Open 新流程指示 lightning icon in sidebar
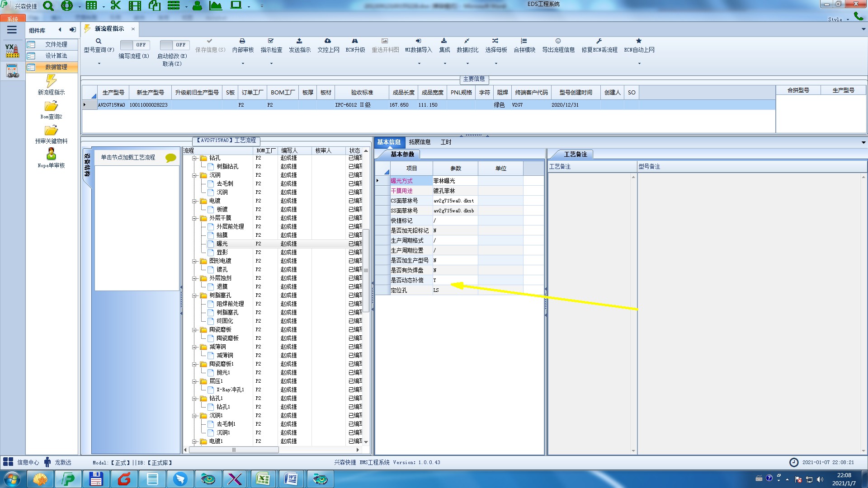The width and height of the screenshot is (868, 488). (x=51, y=82)
